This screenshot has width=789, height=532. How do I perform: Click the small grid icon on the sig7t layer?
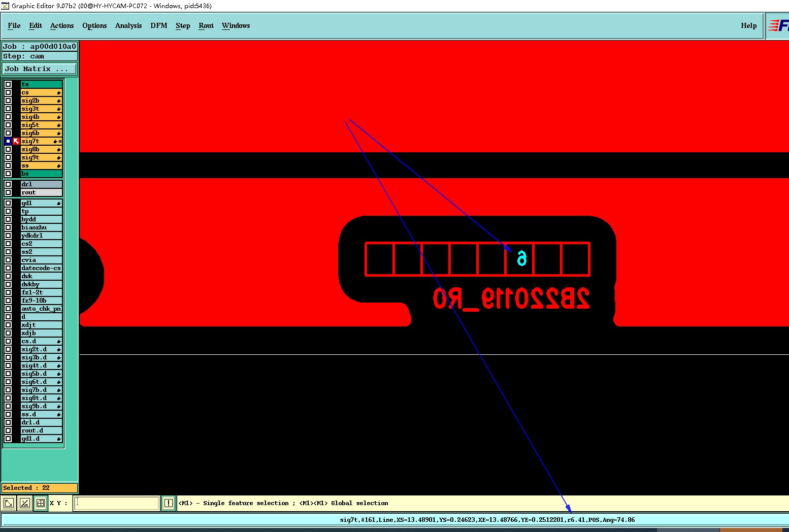click(x=60, y=141)
